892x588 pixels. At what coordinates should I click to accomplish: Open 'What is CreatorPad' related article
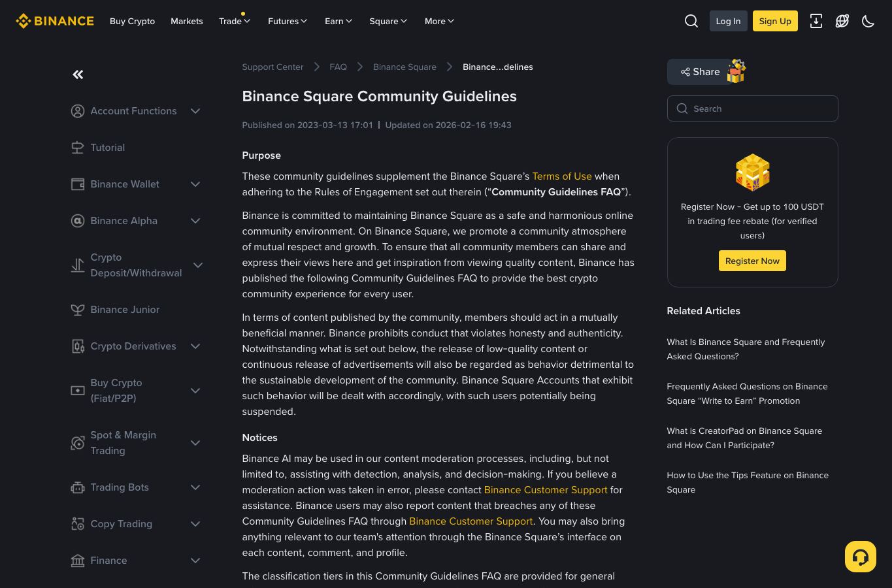coord(744,438)
